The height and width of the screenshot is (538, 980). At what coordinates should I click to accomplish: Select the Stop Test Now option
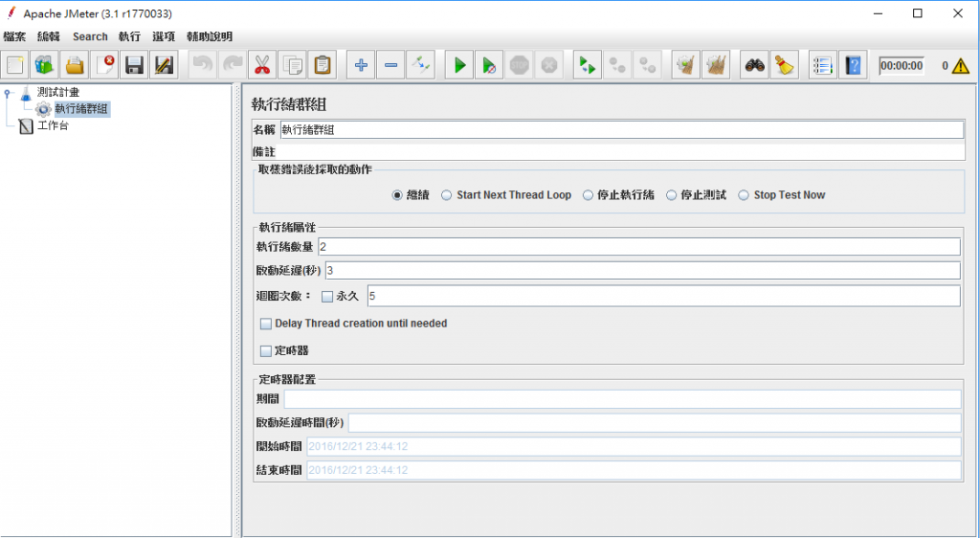[x=743, y=195]
